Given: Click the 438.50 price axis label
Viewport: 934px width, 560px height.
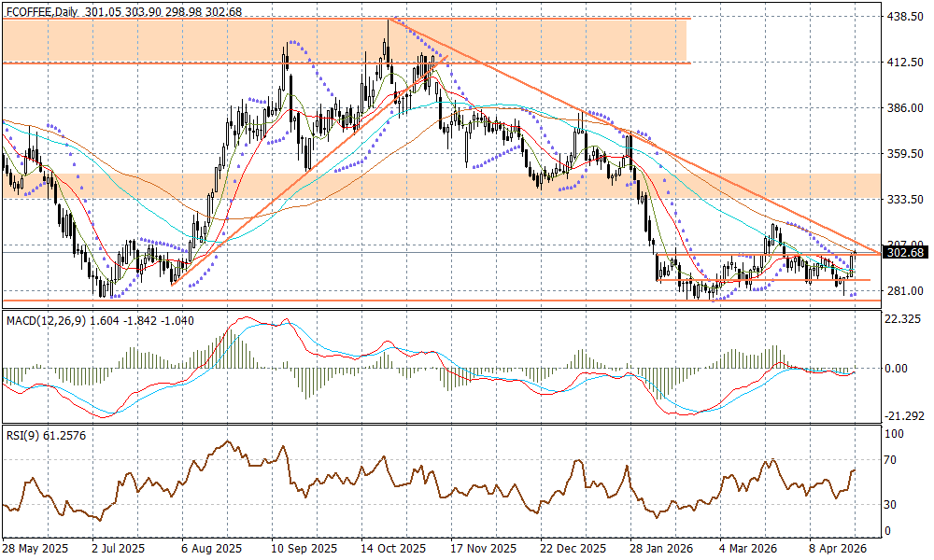Looking at the screenshot, I should tap(905, 17).
